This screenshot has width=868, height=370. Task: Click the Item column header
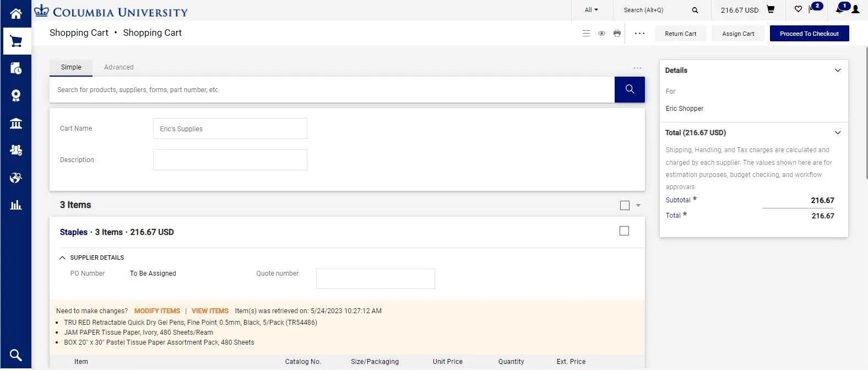(81, 362)
